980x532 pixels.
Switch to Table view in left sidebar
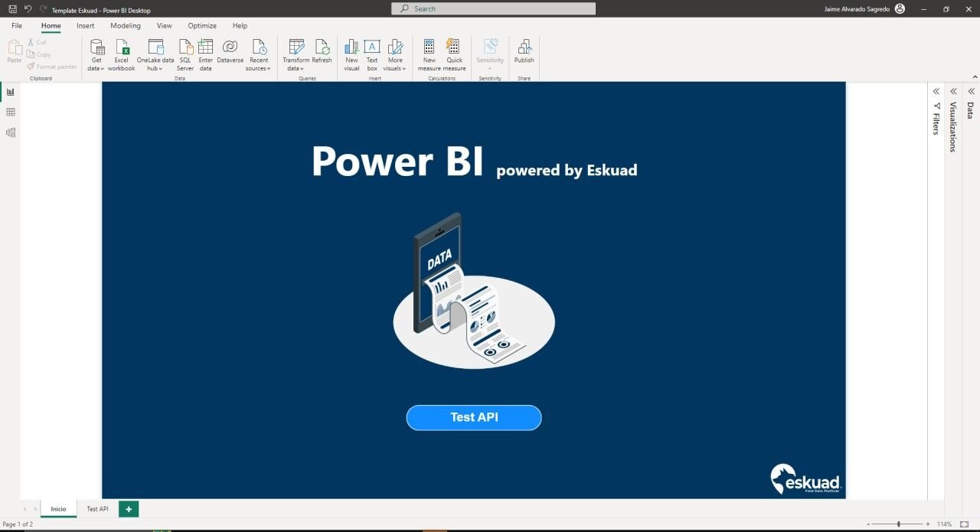click(x=11, y=112)
